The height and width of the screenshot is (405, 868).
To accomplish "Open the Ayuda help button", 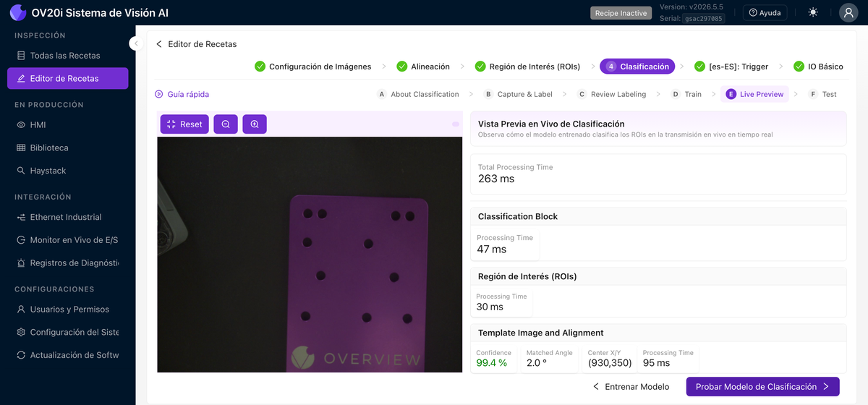I will 765,12.
